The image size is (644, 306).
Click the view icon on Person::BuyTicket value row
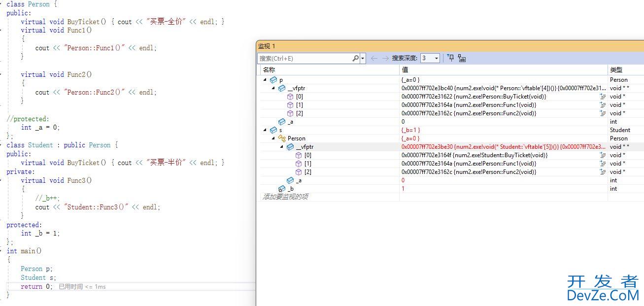click(603, 97)
